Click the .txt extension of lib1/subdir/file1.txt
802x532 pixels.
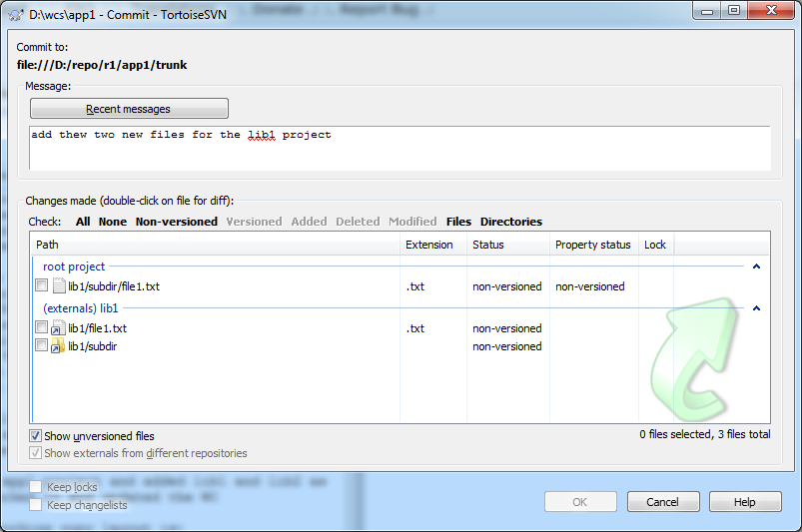(x=415, y=286)
